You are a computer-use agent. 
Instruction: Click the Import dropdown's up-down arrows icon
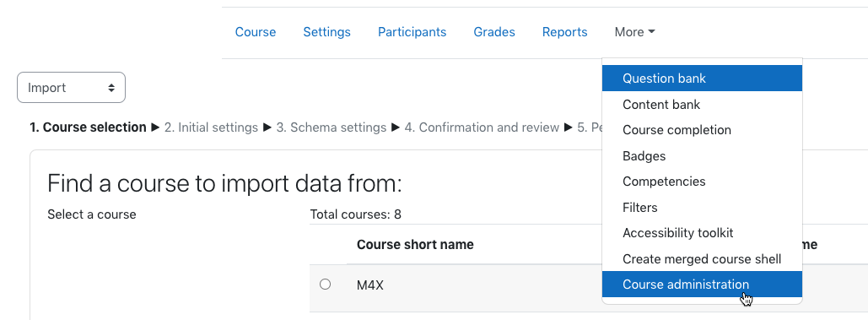pyautogui.click(x=111, y=88)
